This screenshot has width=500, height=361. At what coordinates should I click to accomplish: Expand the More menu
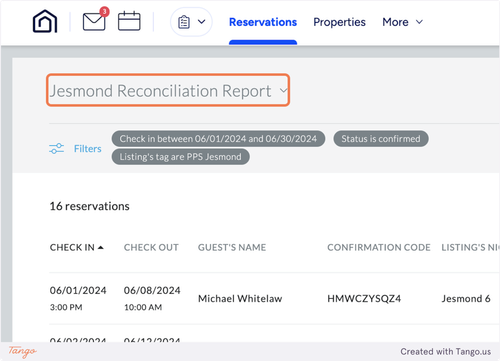tap(402, 22)
